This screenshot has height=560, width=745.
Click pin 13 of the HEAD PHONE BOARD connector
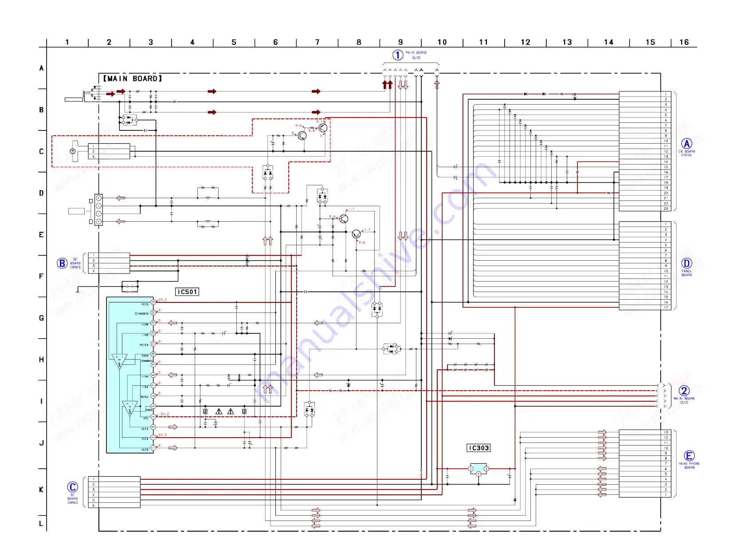666,432
